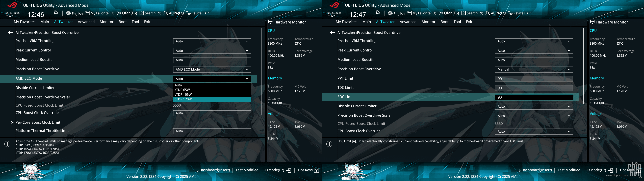Image resolution: width=644 pixels, height=181 pixels.
Task: Open My Favorite(F3) in the 12:47 screen
Action: [422, 13]
